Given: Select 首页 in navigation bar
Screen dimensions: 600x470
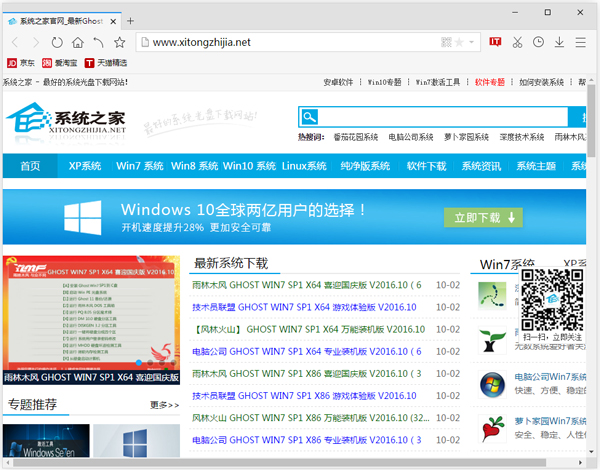Looking at the screenshot, I should (x=30, y=166).
